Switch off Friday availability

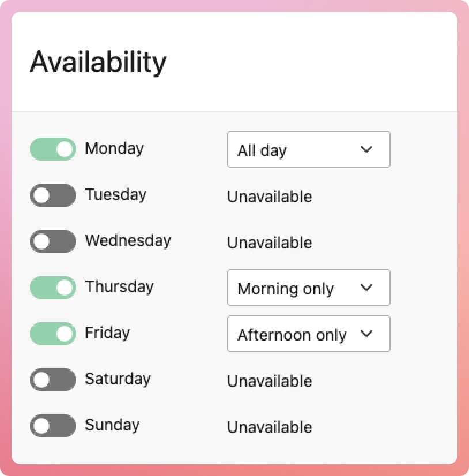[53, 334]
